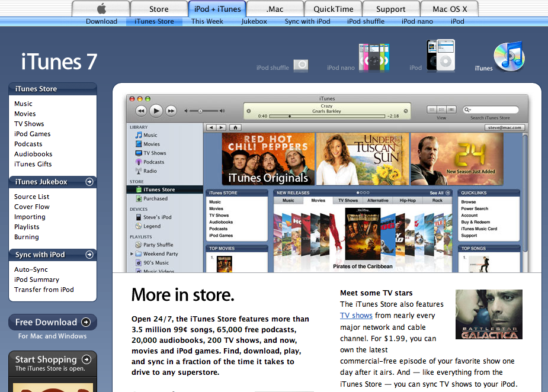Click the Sync with iPod arrow icon
The height and width of the screenshot is (392, 548).
tap(89, 255)
